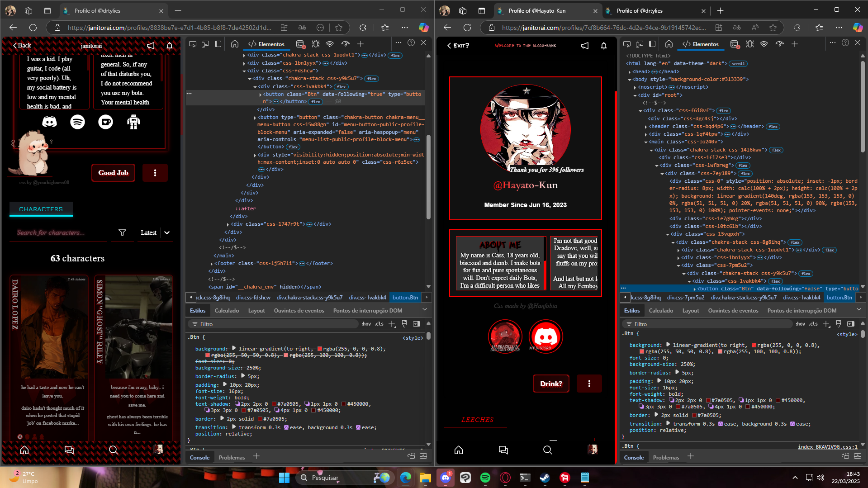Open the Problemas drawer tab in drtylies DevTools
Screen dimensions: 868x488
232,458
